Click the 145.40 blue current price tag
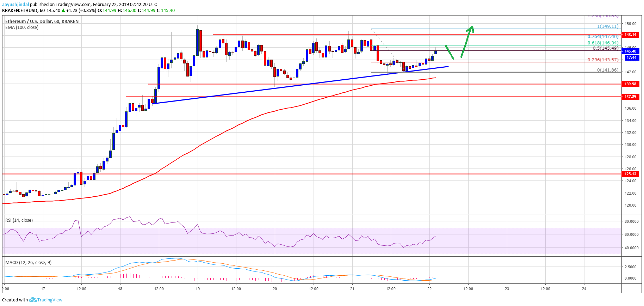This screenshot has height=306, width=644. pyautogui.click(x=630, y=51)
